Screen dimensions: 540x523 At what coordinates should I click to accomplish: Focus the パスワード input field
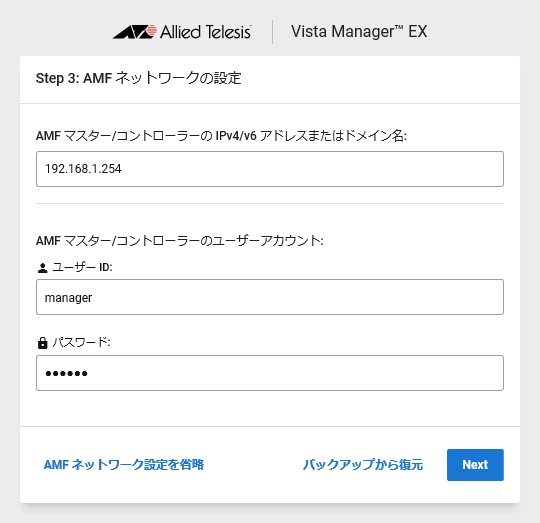(x=270, y=373)
